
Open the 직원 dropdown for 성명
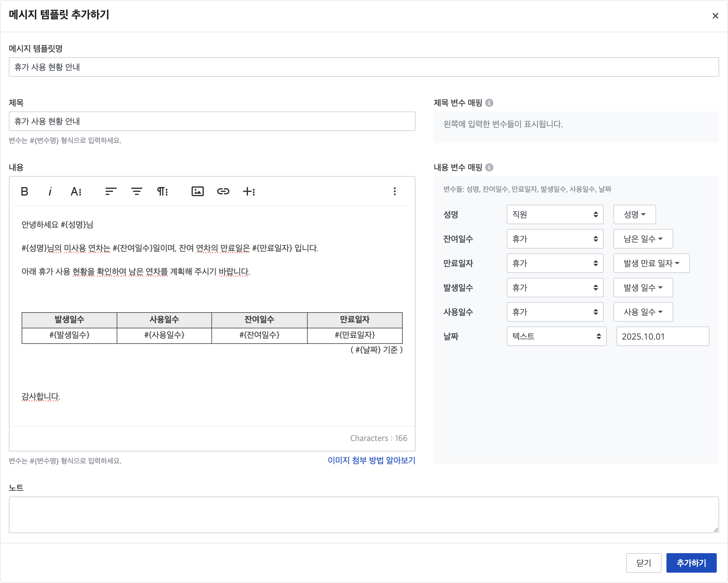click(x=555, y=214)
